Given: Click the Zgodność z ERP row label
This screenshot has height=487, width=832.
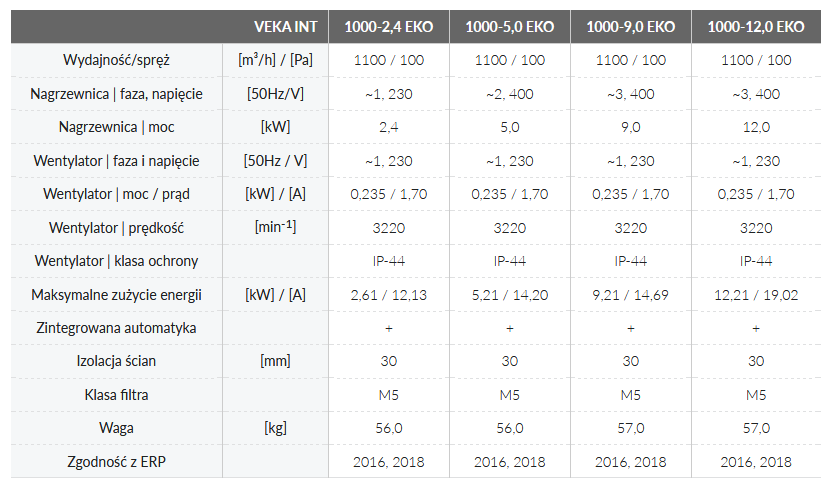Looking at the screenshot, I should [x=116, y=462].
